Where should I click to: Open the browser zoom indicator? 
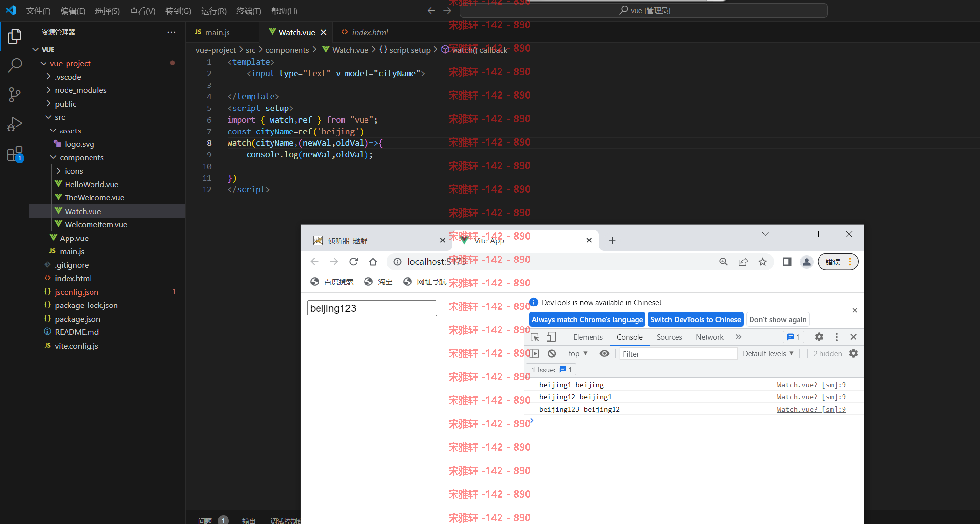[723, 262]
